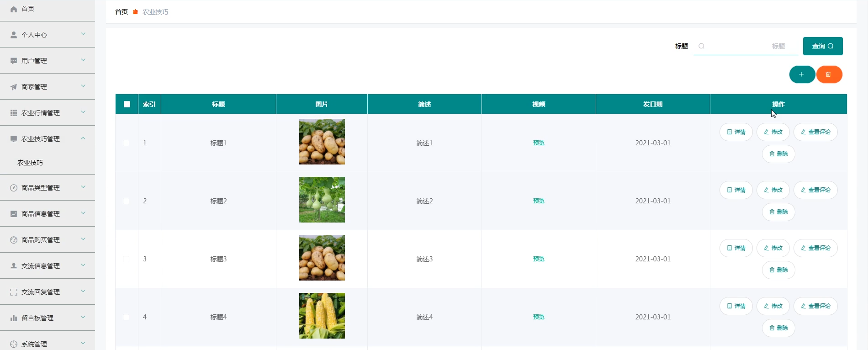Click the potato thumbnail in row 1
Screen dimensions: 868x350
click(x=322, y=142)
